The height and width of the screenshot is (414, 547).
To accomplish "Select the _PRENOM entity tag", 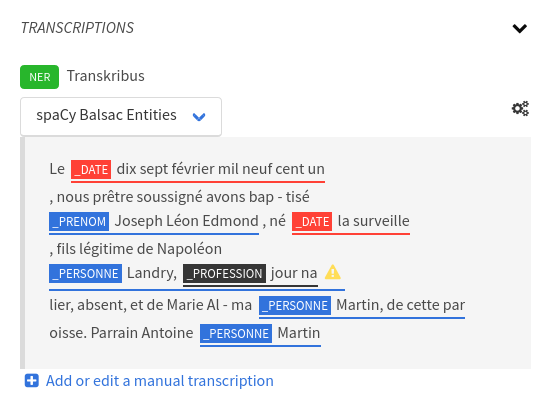I will [79, 221].
